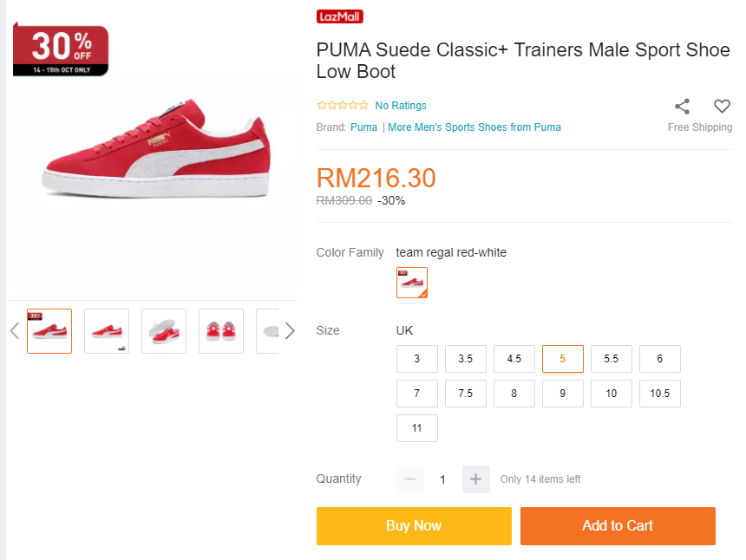This screenshot has width=746, height=560.
Task: Click the LazMall badge logo
Action: 340,16
